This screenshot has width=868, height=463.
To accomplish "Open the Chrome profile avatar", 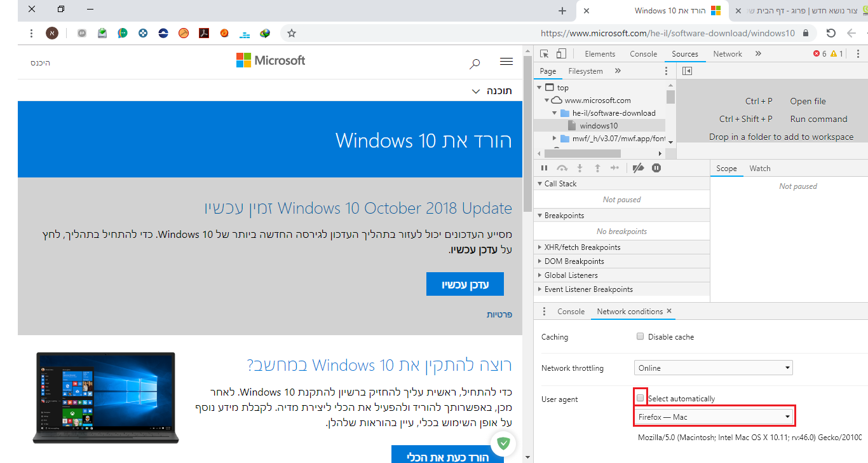I will pos(52,33).
